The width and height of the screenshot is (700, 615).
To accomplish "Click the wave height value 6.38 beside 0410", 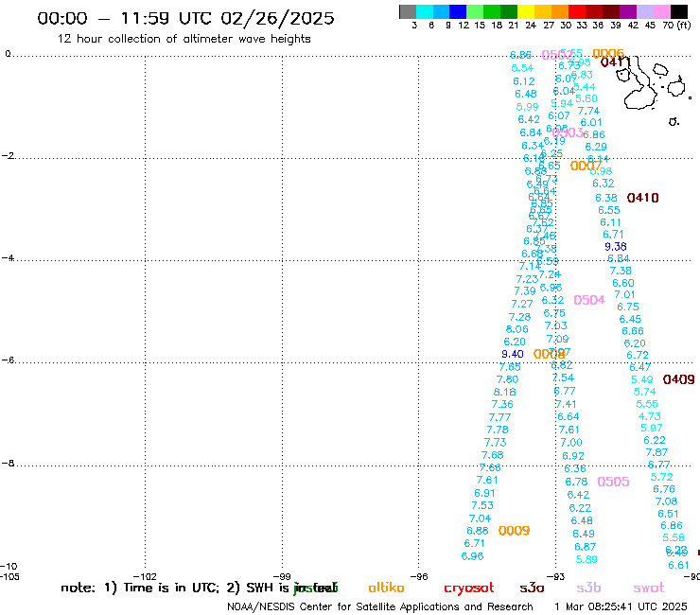I will click(606, 198).
